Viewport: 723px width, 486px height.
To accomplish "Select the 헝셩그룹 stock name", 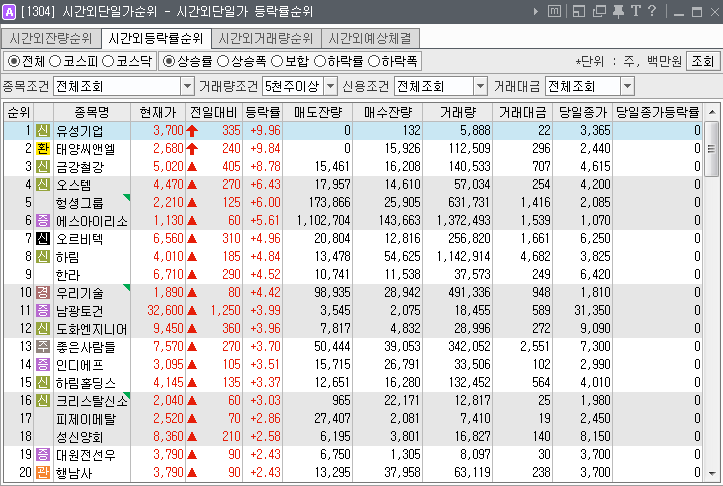I will pyautogui.click(x=79, y=203).
